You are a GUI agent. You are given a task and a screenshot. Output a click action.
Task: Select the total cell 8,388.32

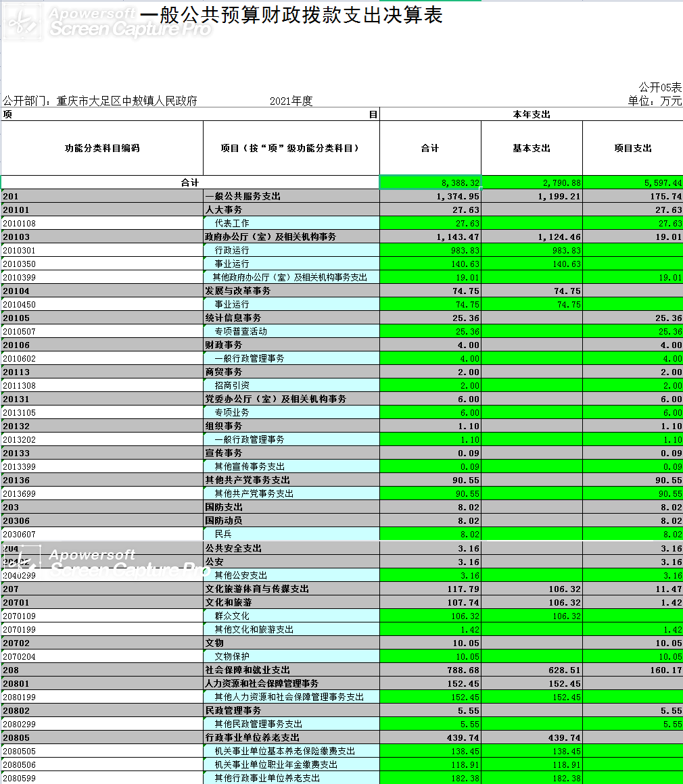pyautogui.click(x=430, y=182)
